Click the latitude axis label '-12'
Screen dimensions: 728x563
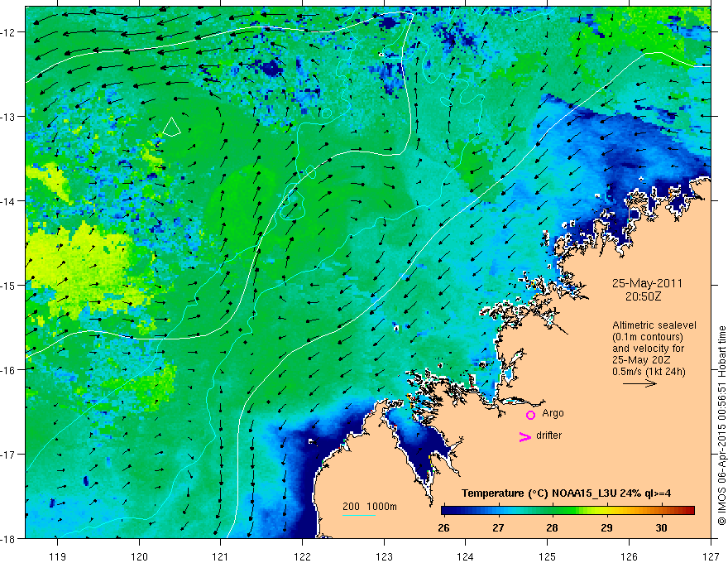pyautogui.click(x=8, y=32)
